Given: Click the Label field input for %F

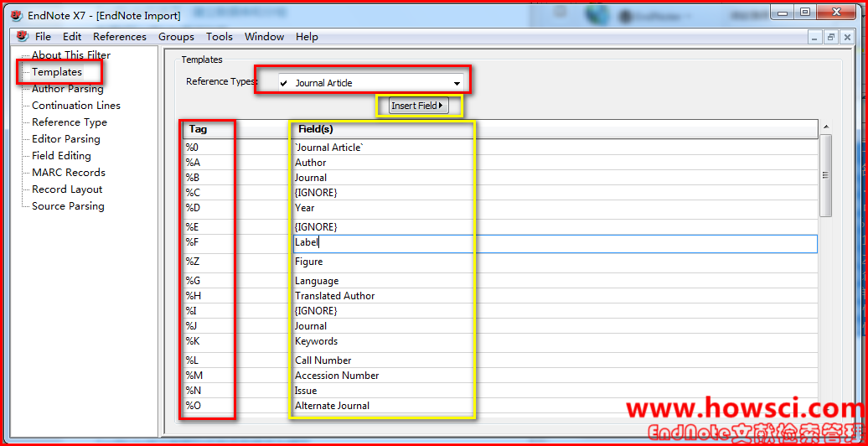Looking at the screenshot, I should [555, 244].
